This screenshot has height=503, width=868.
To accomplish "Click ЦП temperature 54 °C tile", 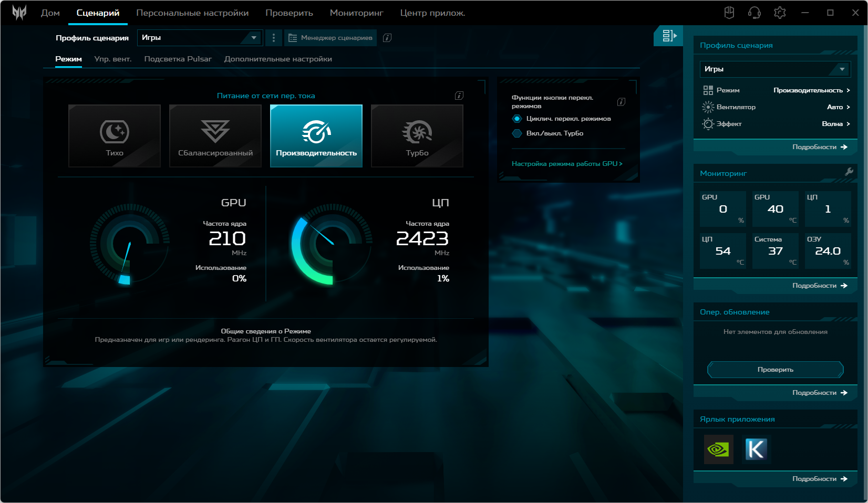I will [x=723, y=251].
